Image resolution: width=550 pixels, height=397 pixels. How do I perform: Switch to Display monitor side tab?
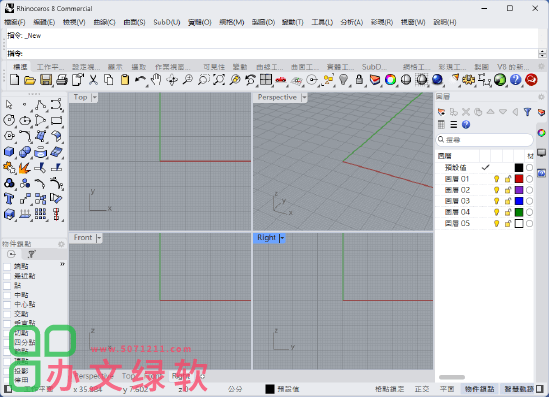click(x=542, y=153)
